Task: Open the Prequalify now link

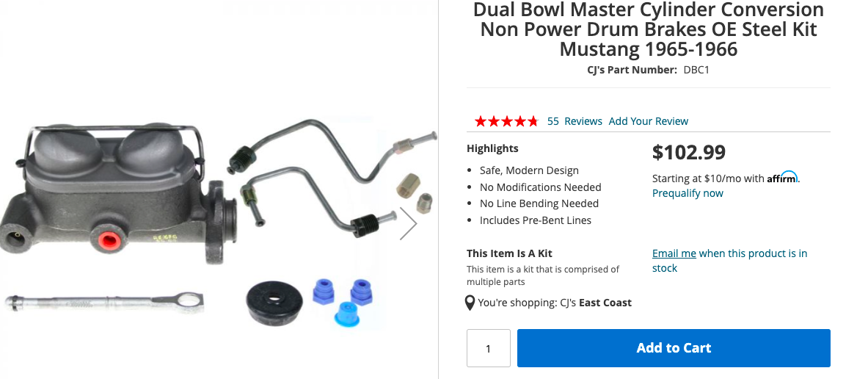Action: coord(688,193)
